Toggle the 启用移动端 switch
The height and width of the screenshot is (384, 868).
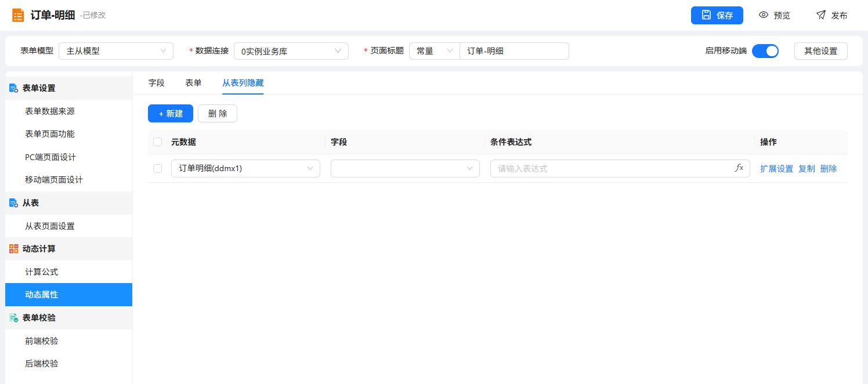765,51
